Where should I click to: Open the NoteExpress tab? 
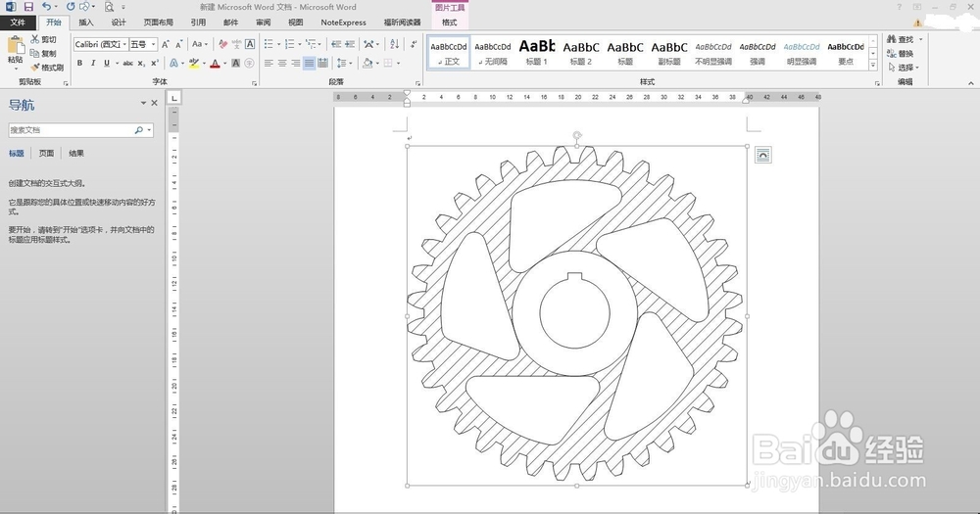click(343, 23)
